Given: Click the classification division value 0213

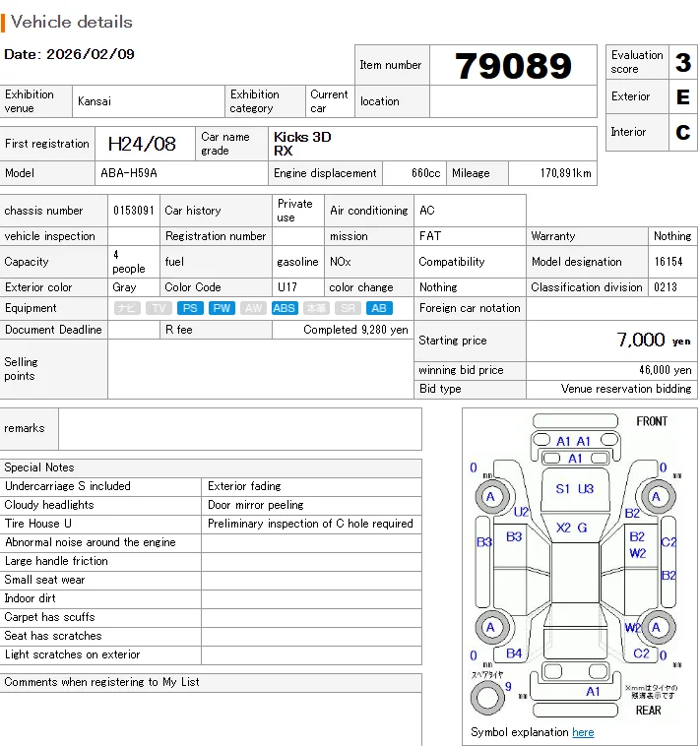Looking at the screenshot, I should coord(666,287).
